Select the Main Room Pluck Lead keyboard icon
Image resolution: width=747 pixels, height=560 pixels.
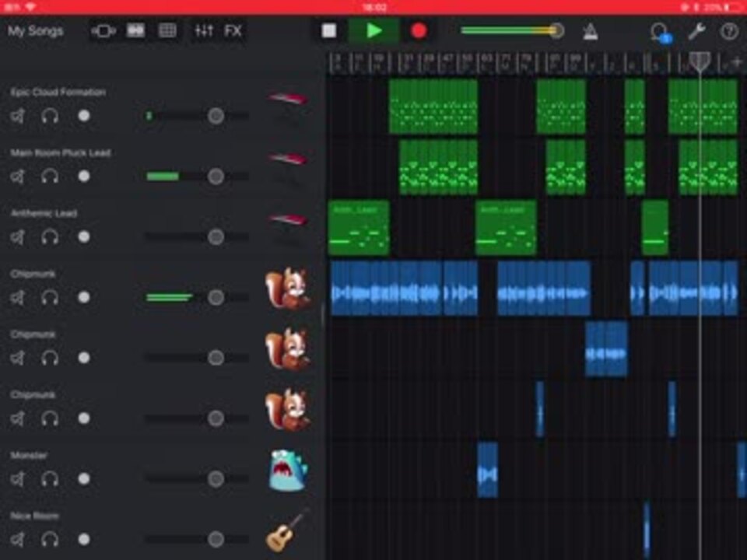[287, 159]
